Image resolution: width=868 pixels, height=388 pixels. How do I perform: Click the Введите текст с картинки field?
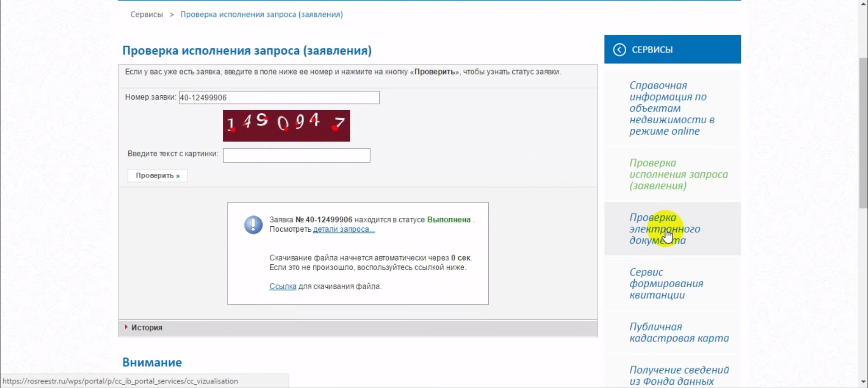tap(296, 155)
